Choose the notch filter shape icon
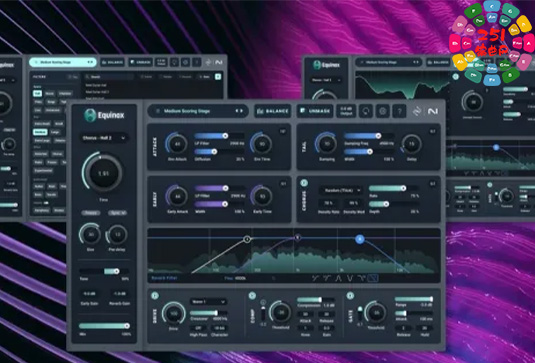 pyautogui.click(x=350, y=278)
